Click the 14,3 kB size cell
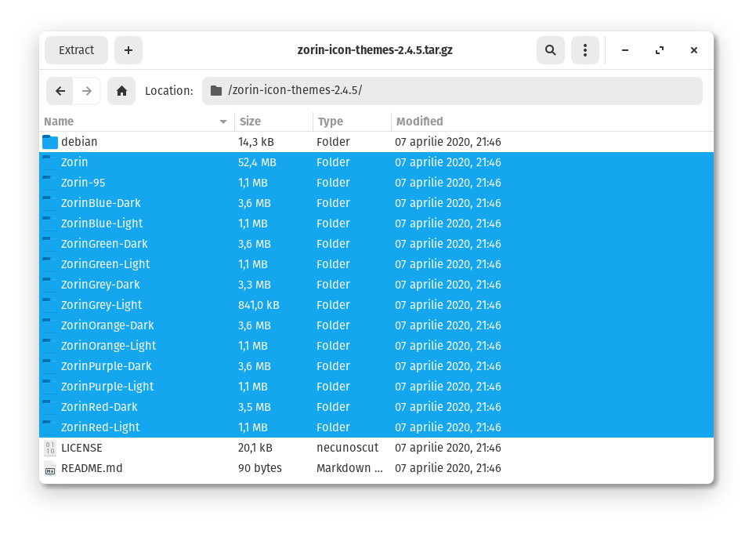 (x=256, y=142)
